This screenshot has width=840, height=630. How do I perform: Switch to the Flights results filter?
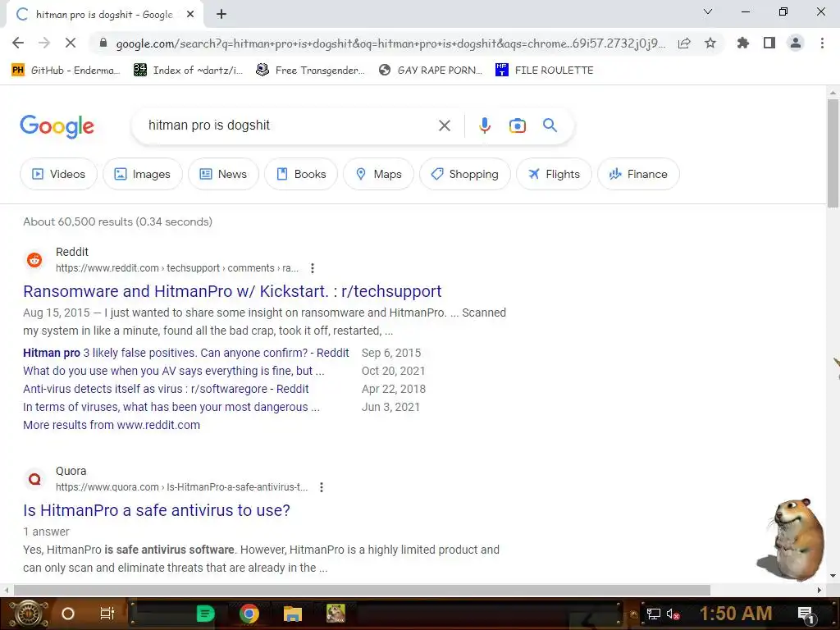pyautogui.click(x=554, y=174)
